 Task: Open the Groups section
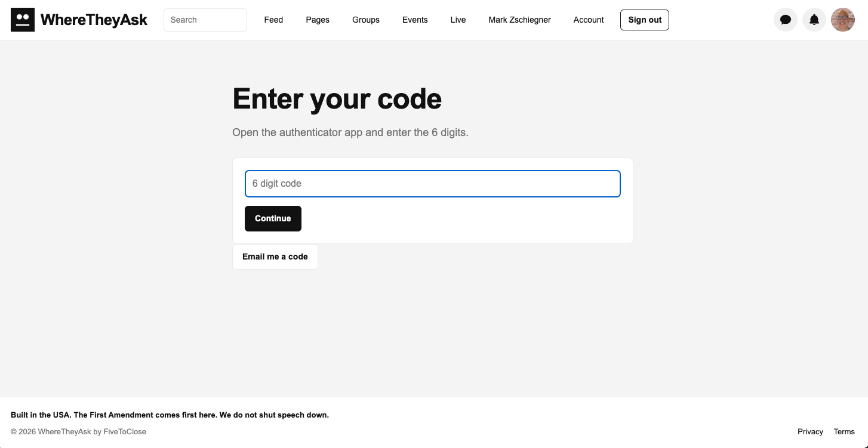tap(366, 20)
